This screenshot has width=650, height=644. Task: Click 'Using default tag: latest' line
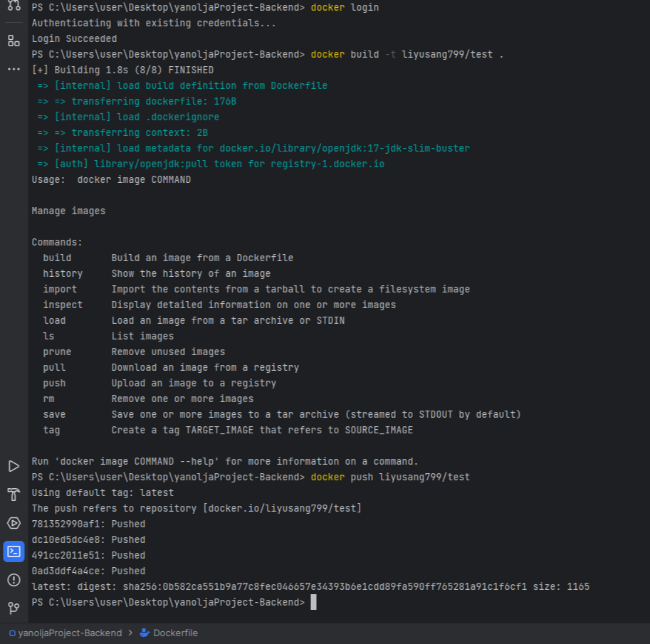click(x=103, y=492)
